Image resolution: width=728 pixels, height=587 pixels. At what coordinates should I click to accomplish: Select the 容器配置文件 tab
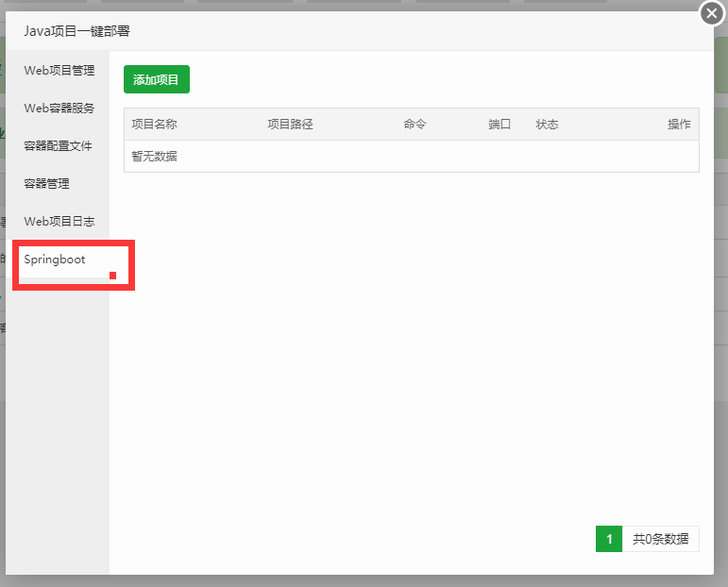(x=58, y=145)
